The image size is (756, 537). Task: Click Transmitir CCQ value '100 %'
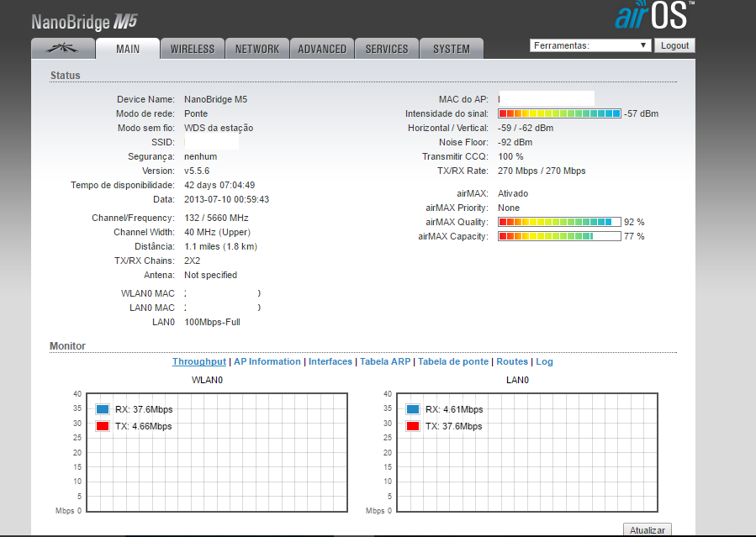(510, 156)
